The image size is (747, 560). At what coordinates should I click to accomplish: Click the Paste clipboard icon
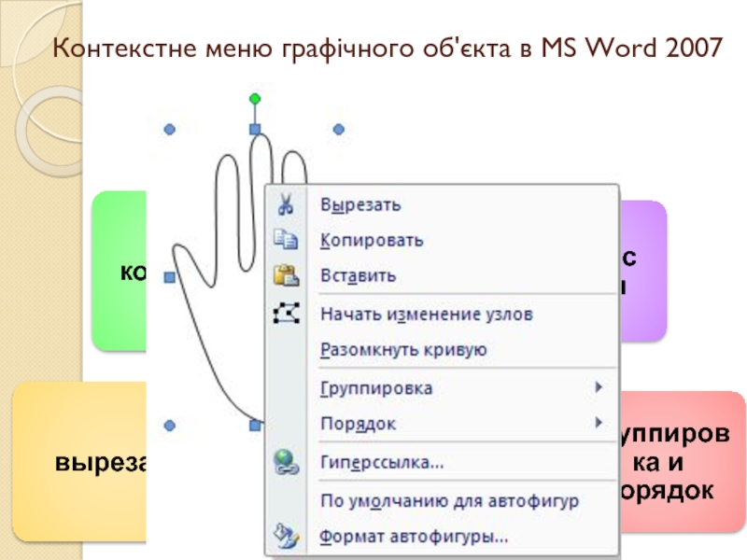284,275
